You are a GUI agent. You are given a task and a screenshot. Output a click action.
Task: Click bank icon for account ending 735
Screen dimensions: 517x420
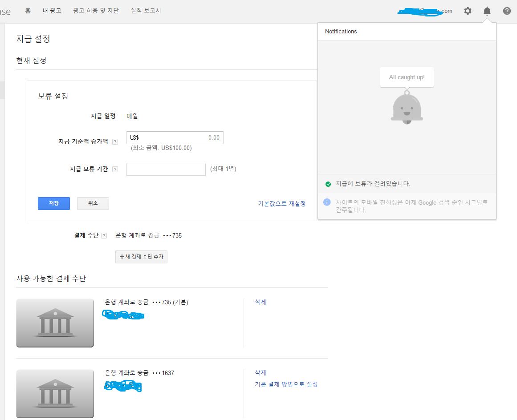55,323
